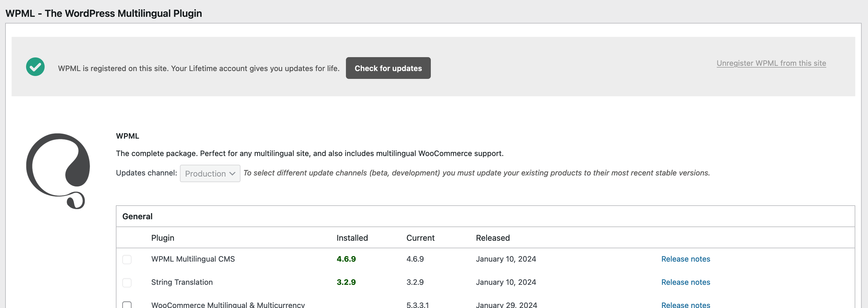Tick the WooCommerce Multilingual & Multicurrency checkbox

127,305
